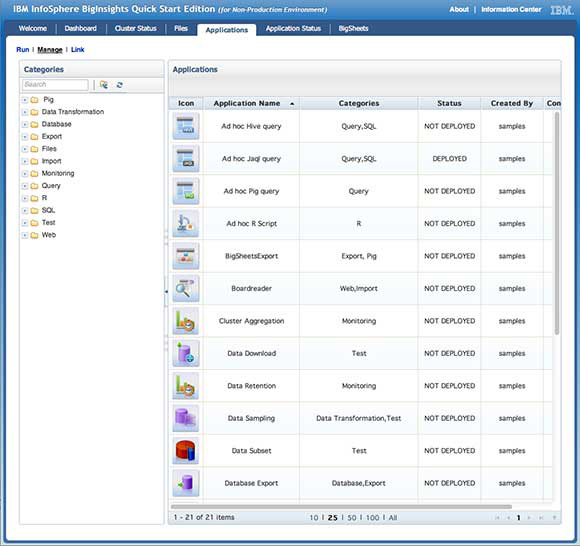
Task: Click the DEPLOYED status cell
Action: click(449, 159)
